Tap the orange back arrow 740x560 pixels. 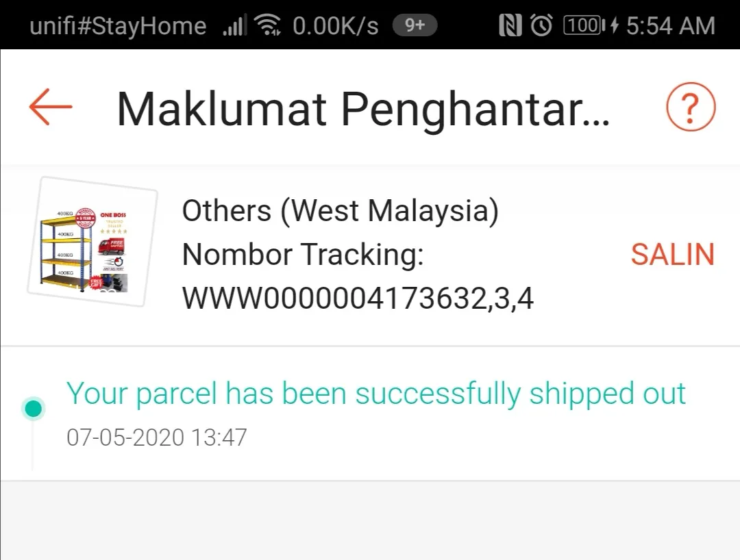tap(51, 107)
